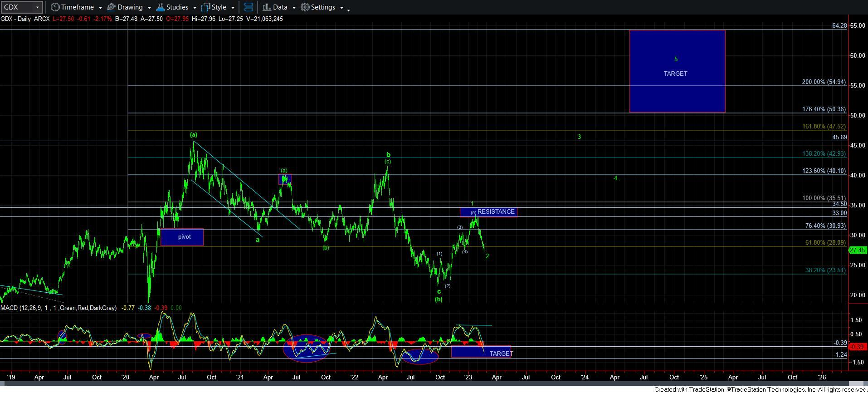Image resolution: width=868 pixels, height=393 pixels.
Task: Open the Style menu label
Action: (x=219, y=7)
